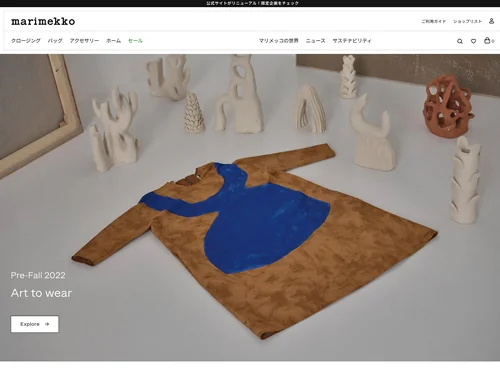Open the ショップリスト link
This screenshot has width=500, height=375.
pos(467,21)
